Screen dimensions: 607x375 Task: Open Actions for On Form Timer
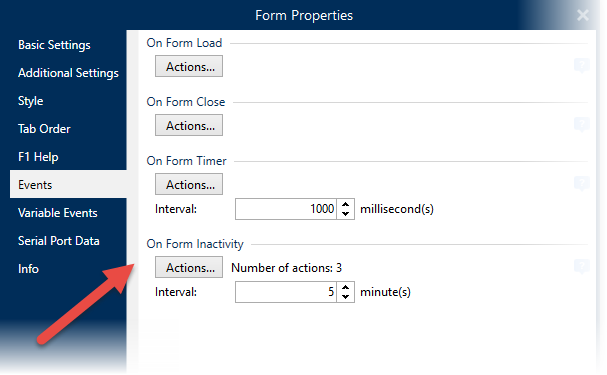tap(189, 184)
